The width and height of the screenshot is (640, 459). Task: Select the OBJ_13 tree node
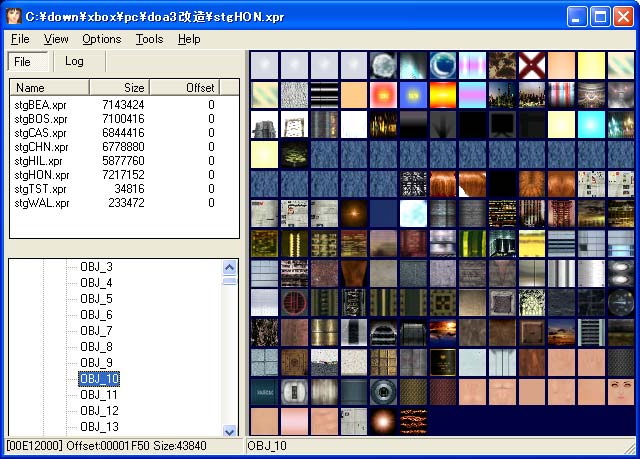click(99, 427)
